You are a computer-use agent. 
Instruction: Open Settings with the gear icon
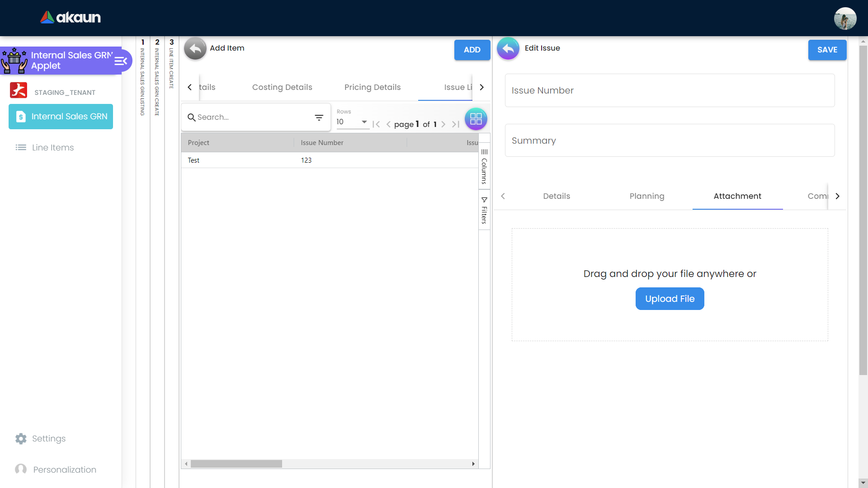[21, 439]
